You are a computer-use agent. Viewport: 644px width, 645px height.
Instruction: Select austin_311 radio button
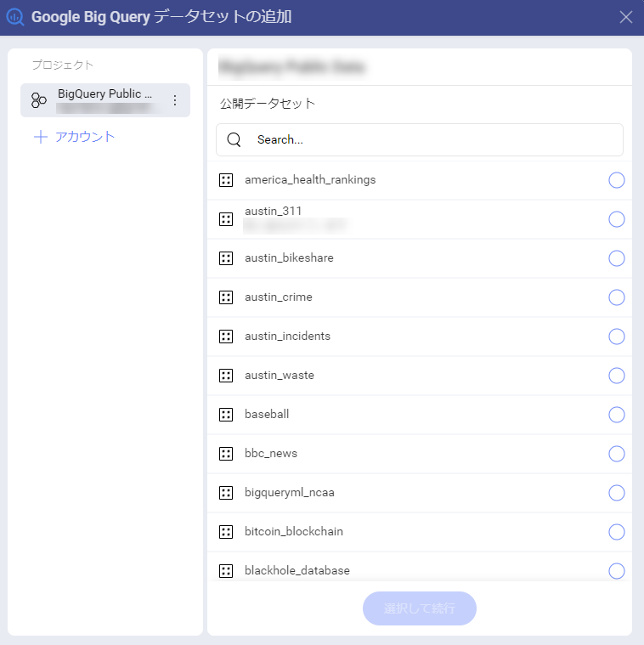point(617,219)
